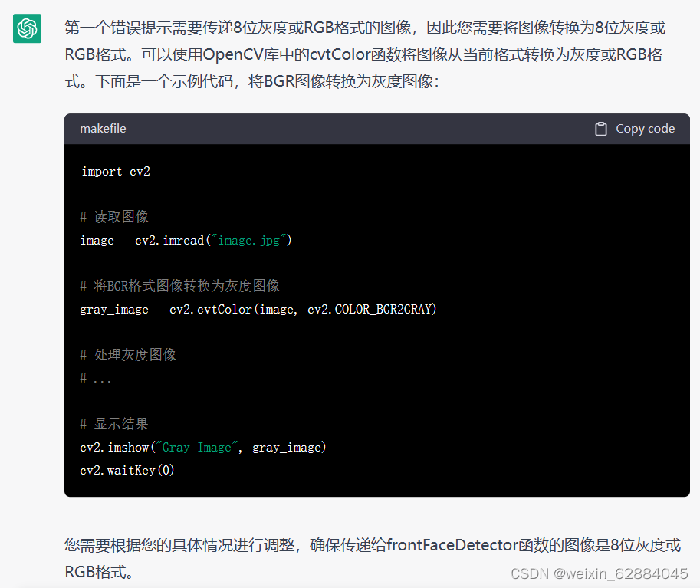The height and width of the screenshot is (588, 700).
Task: Click the comment '# 读取图像'
Action: click(x=114, y=217)
